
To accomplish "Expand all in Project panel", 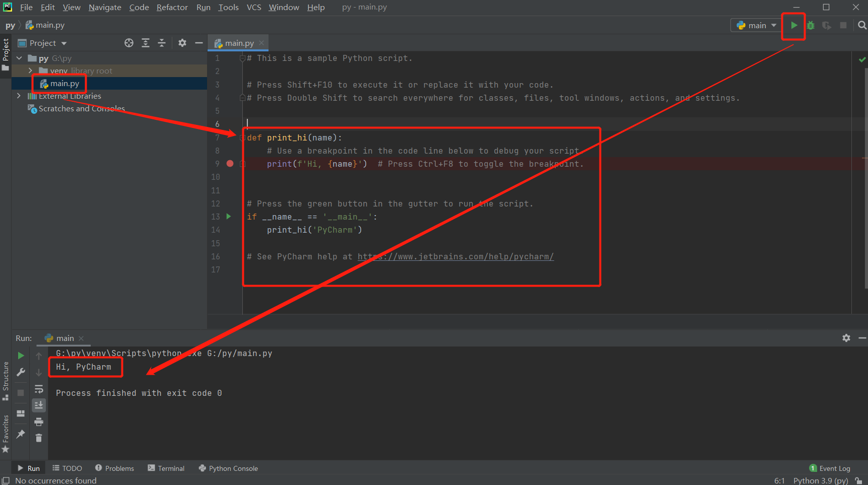I will pyautogui.click(x=146, y=43).
